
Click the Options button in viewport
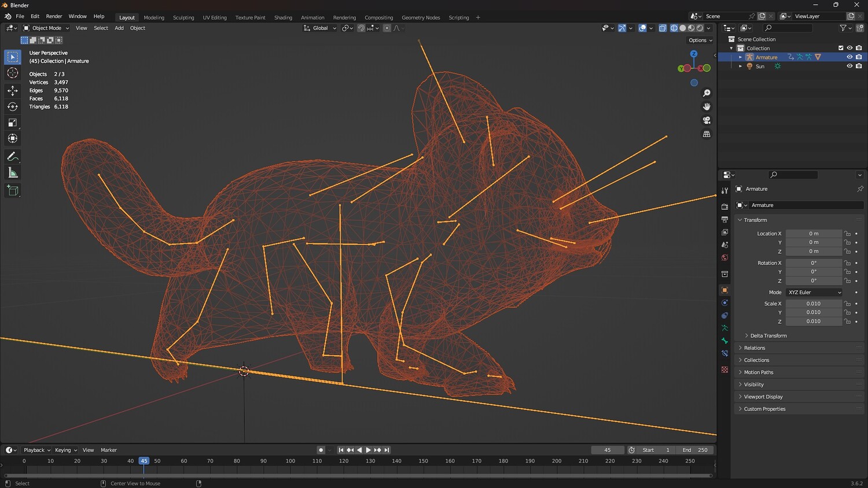(x=700, y=40)
